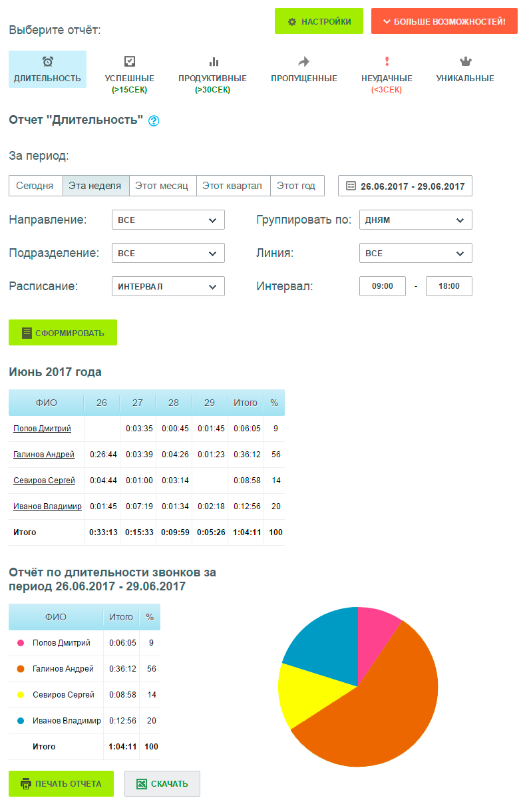Open the Иванов Владимир link in table

(x=47, y=507)
